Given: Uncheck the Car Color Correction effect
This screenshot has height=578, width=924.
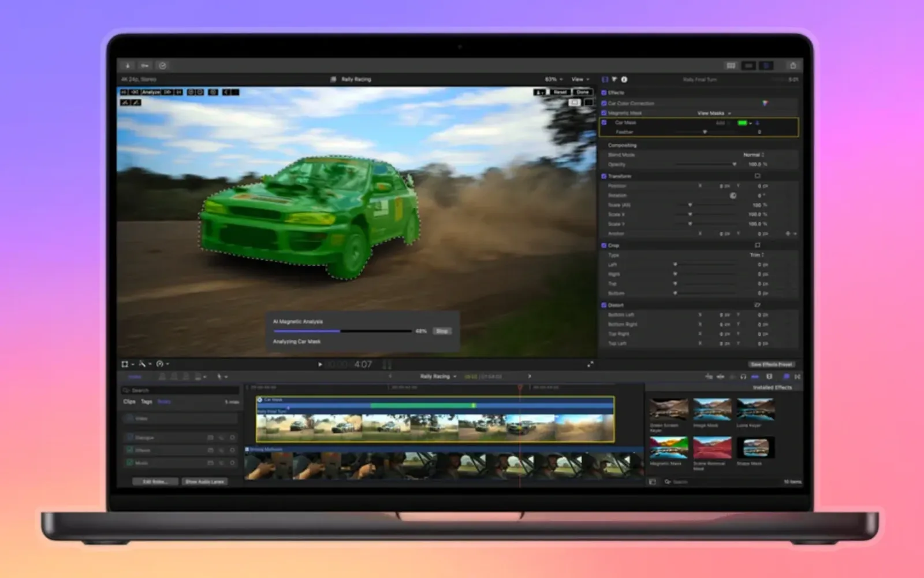Looking at the screenshot, I should tap(603, 103).
